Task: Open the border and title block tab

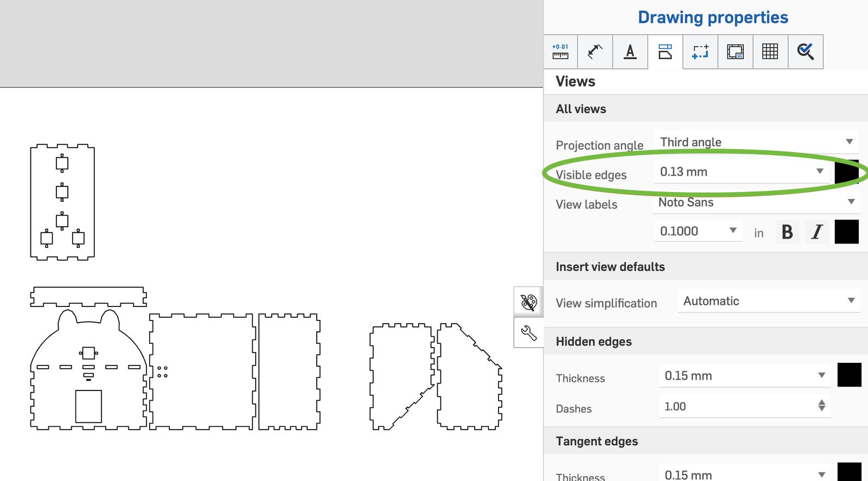Action: coord(735,52)
